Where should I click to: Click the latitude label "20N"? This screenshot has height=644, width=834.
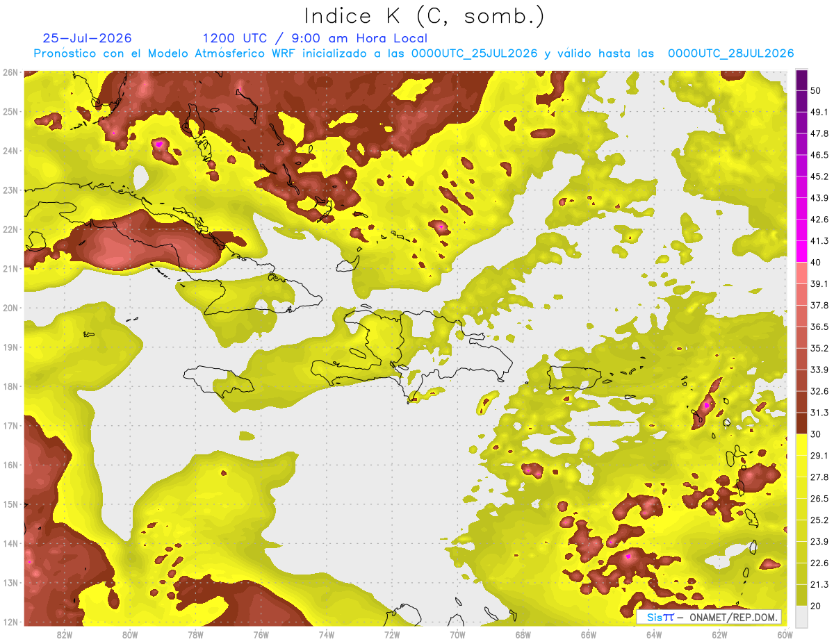10,308
